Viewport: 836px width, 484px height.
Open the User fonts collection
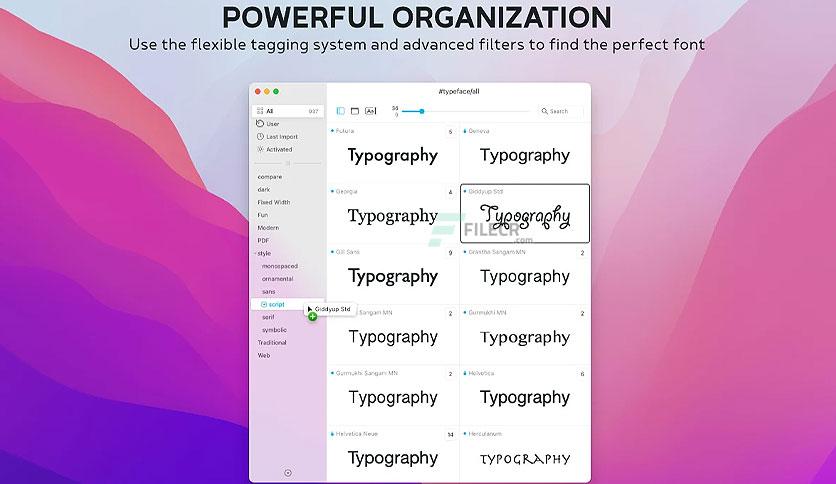[272, 124]
